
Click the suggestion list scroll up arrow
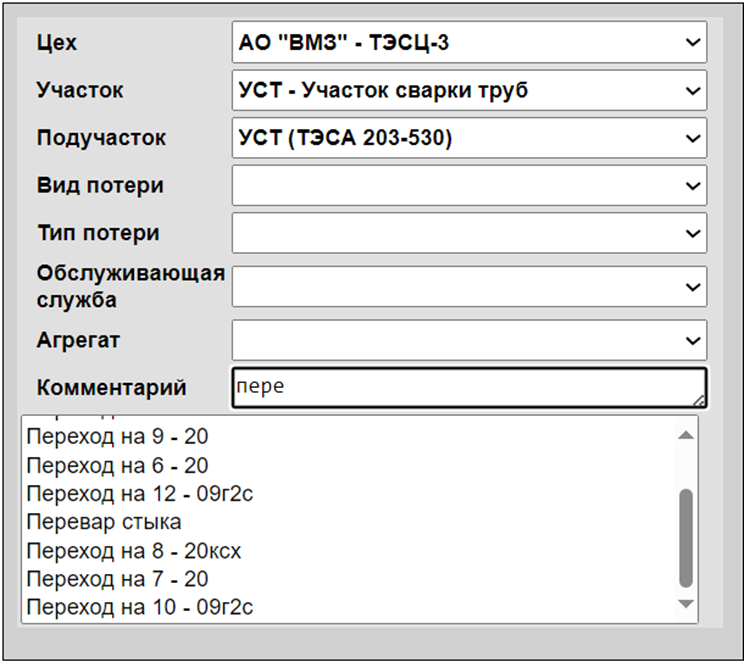(x=686, y=435)
